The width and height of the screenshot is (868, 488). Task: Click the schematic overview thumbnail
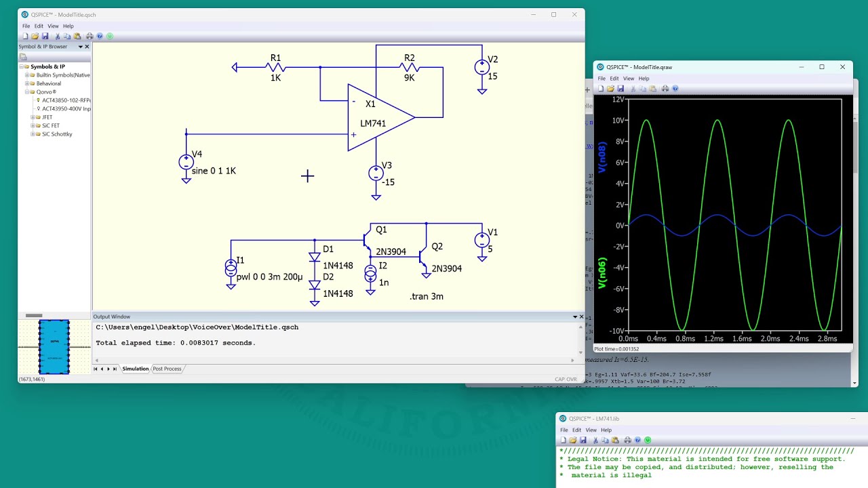coord(54,346)
